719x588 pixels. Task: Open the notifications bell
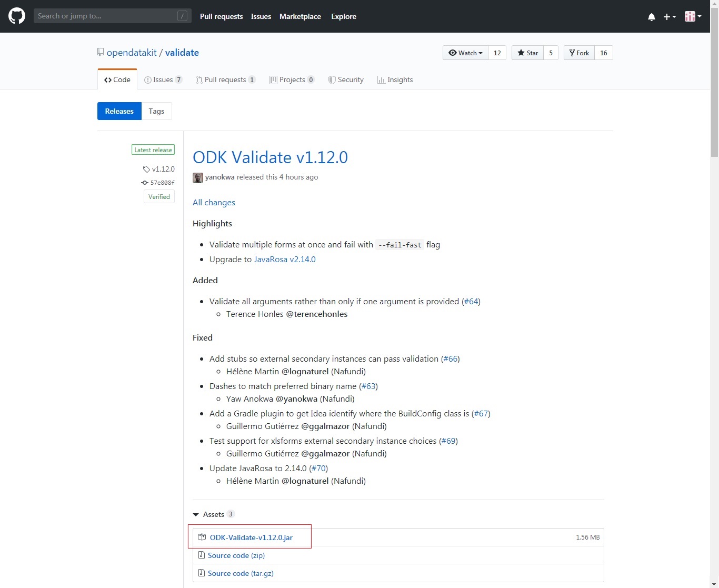(x=652, y=17)
